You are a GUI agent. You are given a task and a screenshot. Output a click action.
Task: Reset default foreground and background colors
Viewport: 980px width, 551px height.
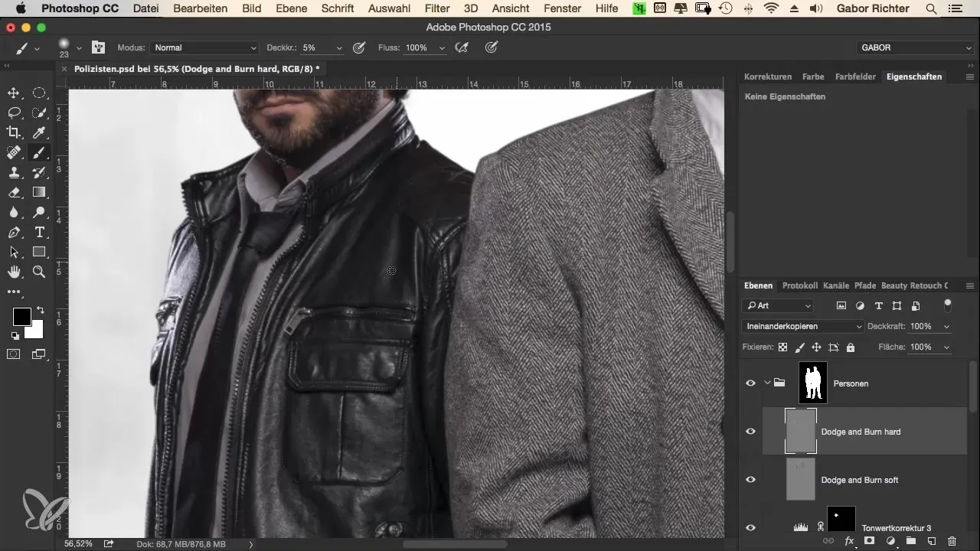15,336
